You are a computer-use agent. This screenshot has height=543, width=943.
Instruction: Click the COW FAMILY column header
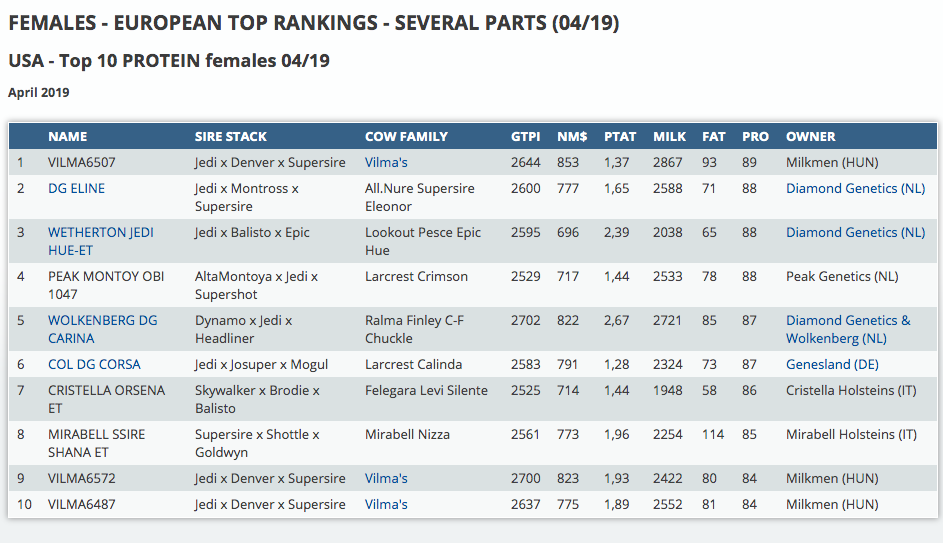point(406,136)
